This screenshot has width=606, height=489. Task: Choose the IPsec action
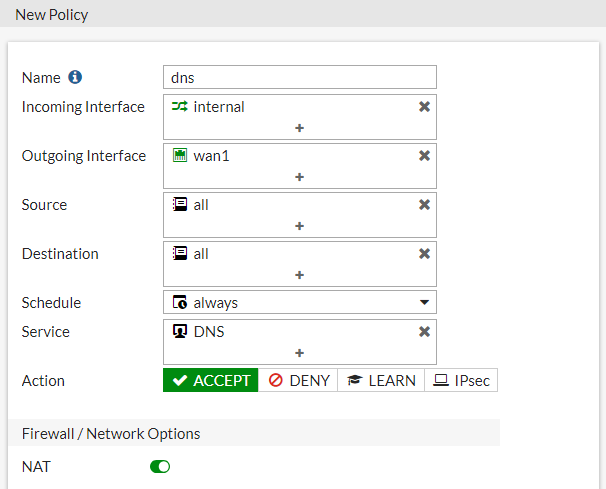click(x=461, y=380)
